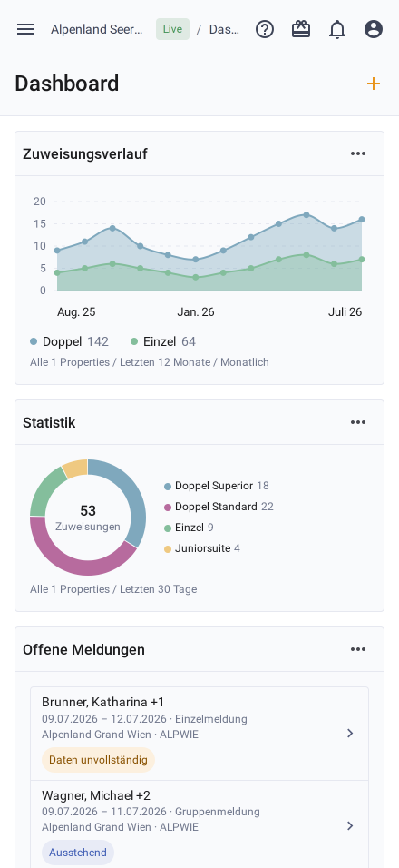Click the last Doppel data point, Juli 26
The height and width of the screenshot is (868, 399).
click(362, 219)
